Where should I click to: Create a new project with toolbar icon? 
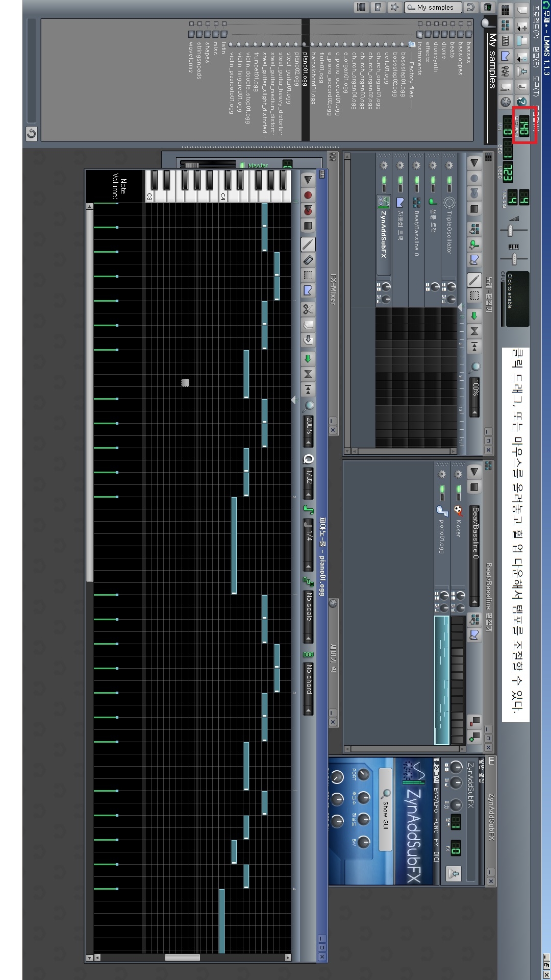pyautogui.click(x=521, y=10)
